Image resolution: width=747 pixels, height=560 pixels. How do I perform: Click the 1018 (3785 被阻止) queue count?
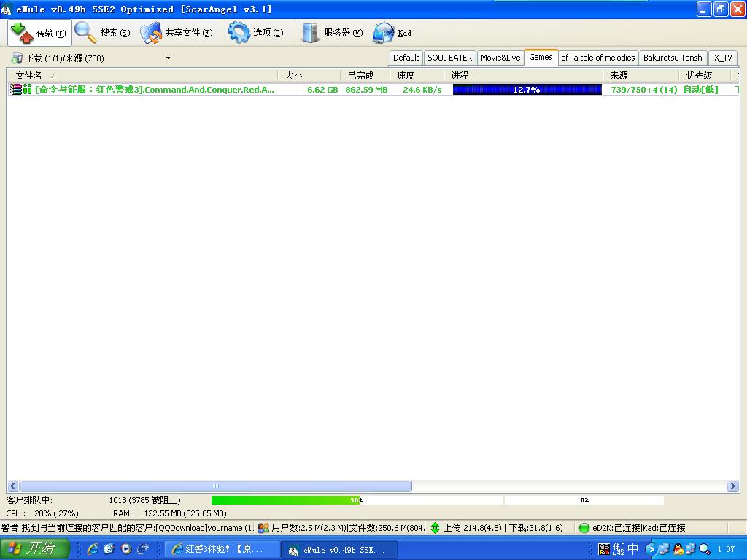click(x=145, y=500)
